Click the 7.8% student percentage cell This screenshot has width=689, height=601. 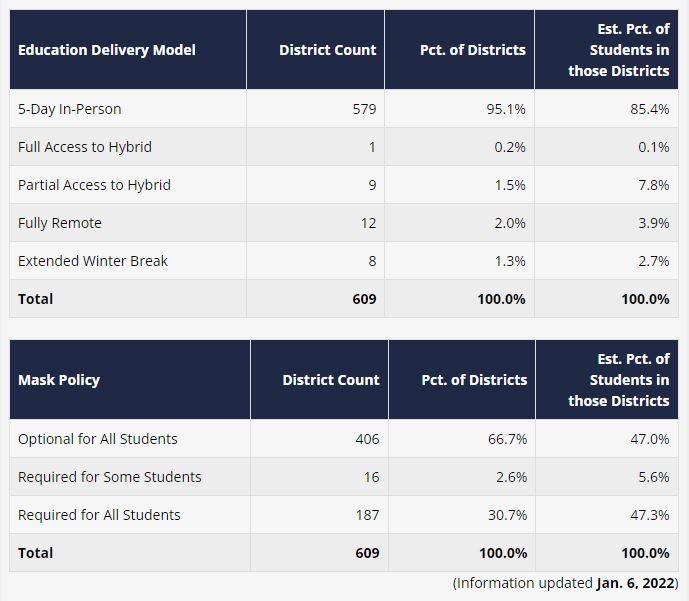tap(654, 185)
